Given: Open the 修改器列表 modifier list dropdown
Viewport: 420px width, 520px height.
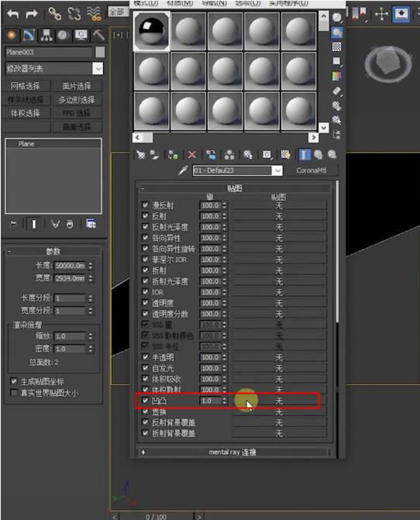Looking at the screenshot, I should (x=98, y=69).
